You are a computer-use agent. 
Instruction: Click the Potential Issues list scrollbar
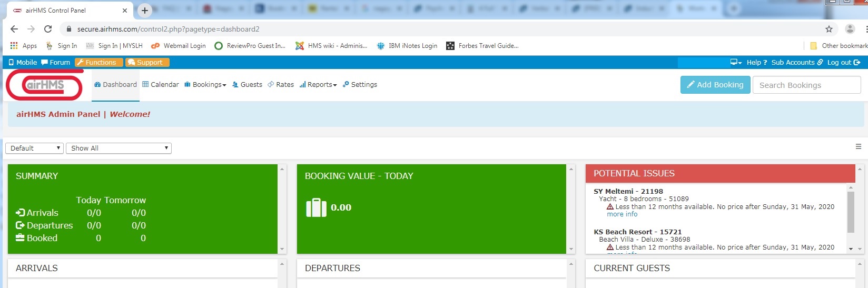pyautogui.click(x=851, y=212)
